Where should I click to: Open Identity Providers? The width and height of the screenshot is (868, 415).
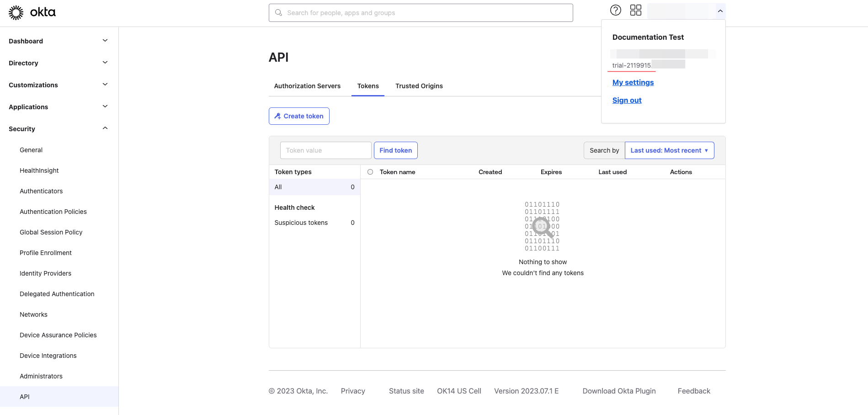(46, 273)
